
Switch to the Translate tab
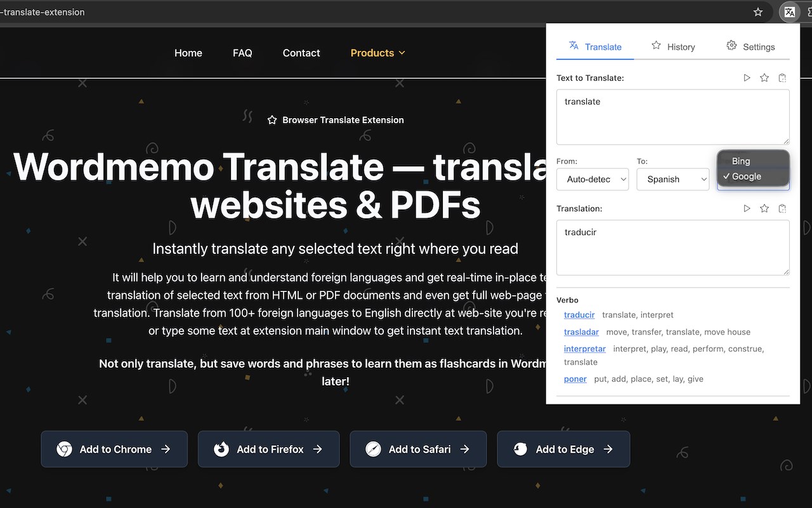click(x=595, y=46)
